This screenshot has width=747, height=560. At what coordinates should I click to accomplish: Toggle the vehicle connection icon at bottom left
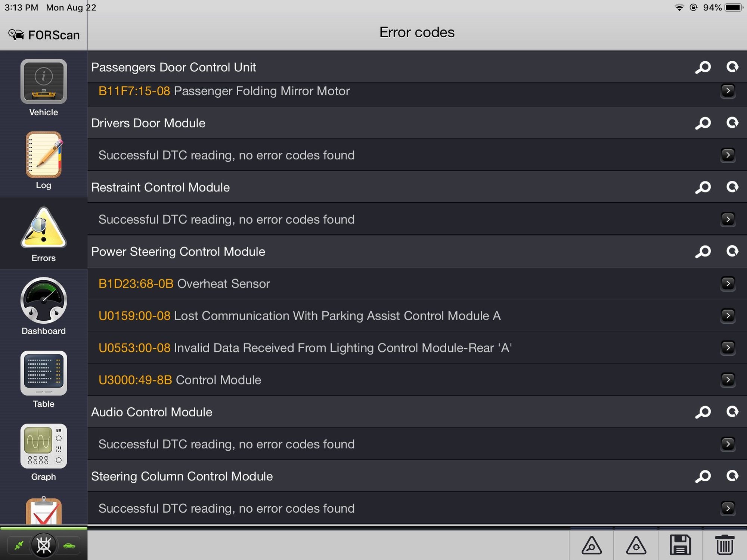[69, 545]
